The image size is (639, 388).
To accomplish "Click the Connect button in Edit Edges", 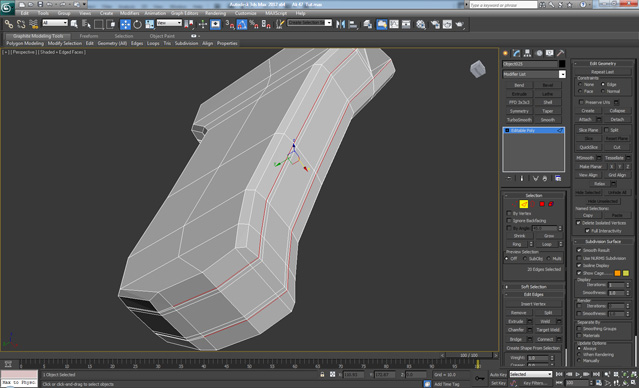I will 545,339.
